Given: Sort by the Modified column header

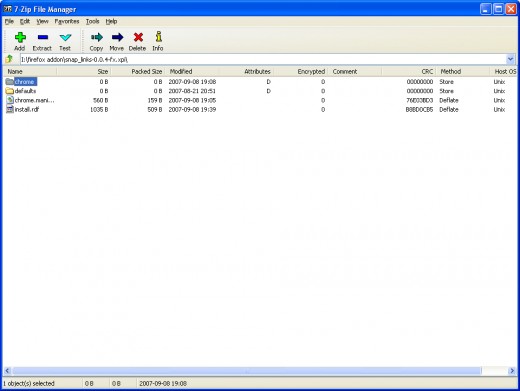Looking at the screenshot, I should click(x=192, y=71).
